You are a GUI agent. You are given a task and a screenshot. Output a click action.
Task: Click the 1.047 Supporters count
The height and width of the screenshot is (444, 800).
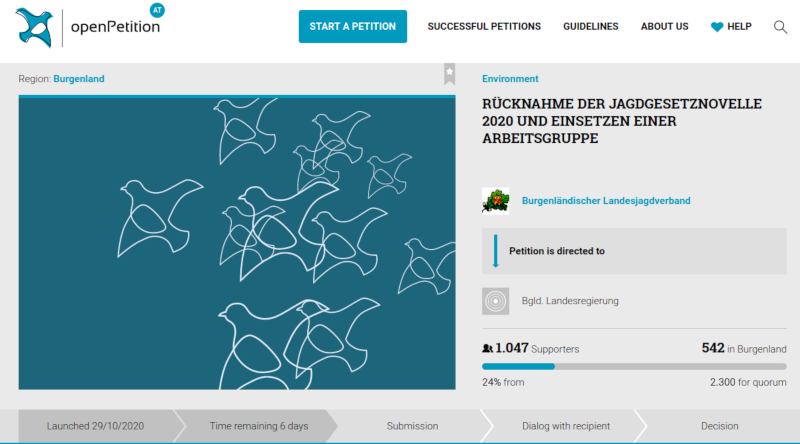click(537, 349)
